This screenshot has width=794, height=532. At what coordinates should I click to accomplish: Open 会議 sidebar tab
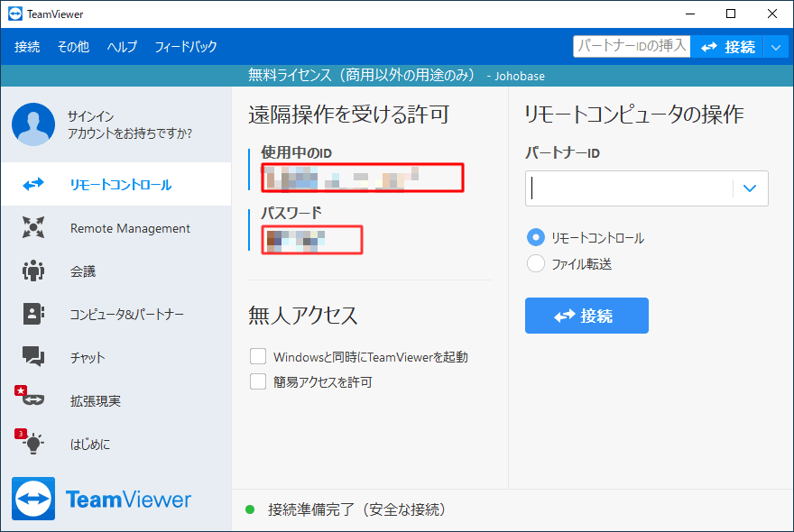pyautogui.click(x=116, y=271)
